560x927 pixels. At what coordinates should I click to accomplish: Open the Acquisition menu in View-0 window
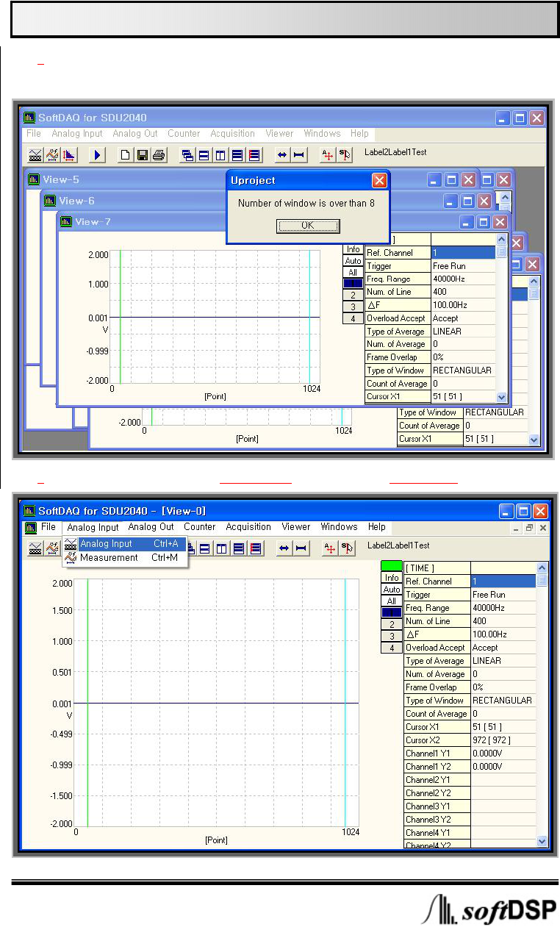248,527
